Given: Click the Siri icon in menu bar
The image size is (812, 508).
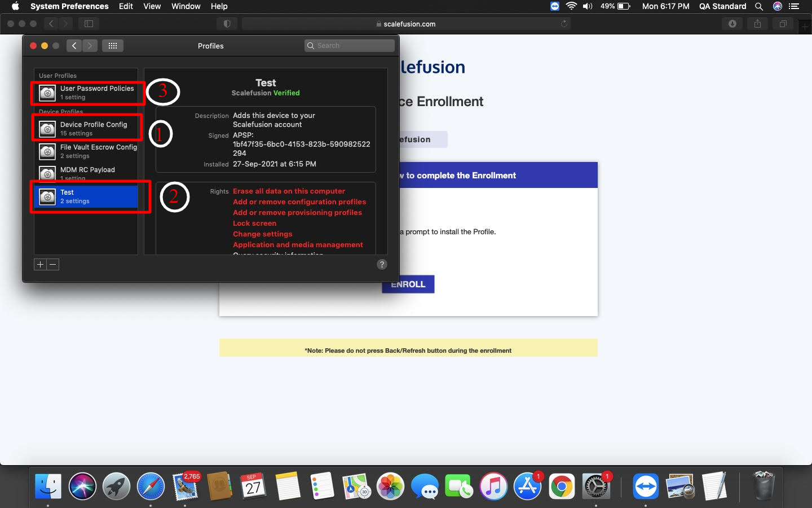Looking at the screenshot, I should 778,6.
